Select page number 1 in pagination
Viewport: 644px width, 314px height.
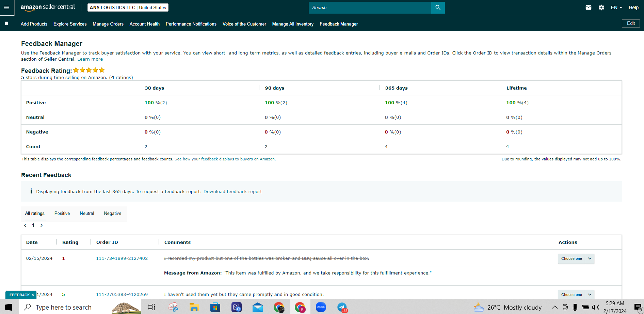click(x=33, y=225)
